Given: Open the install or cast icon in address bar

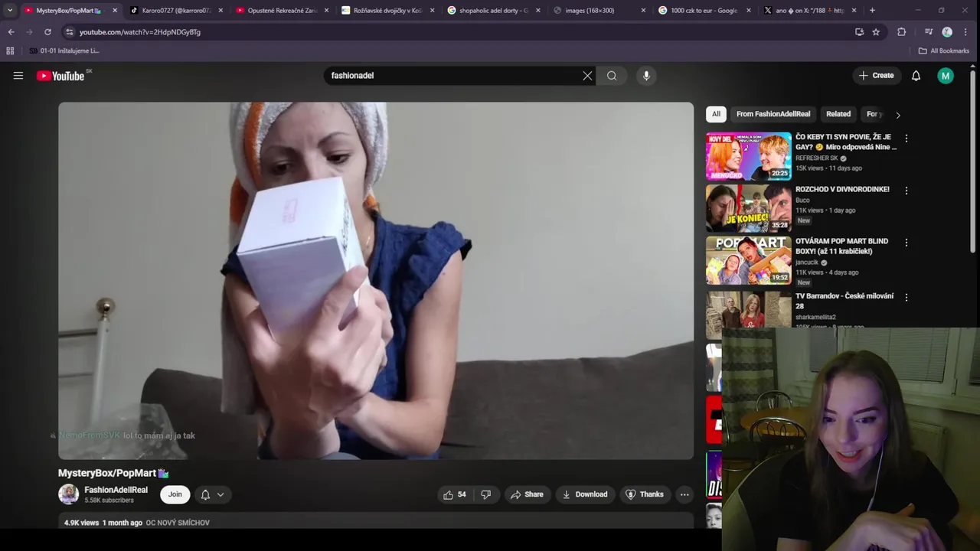Looking at the screenshot, I should (x=859, y=32).
